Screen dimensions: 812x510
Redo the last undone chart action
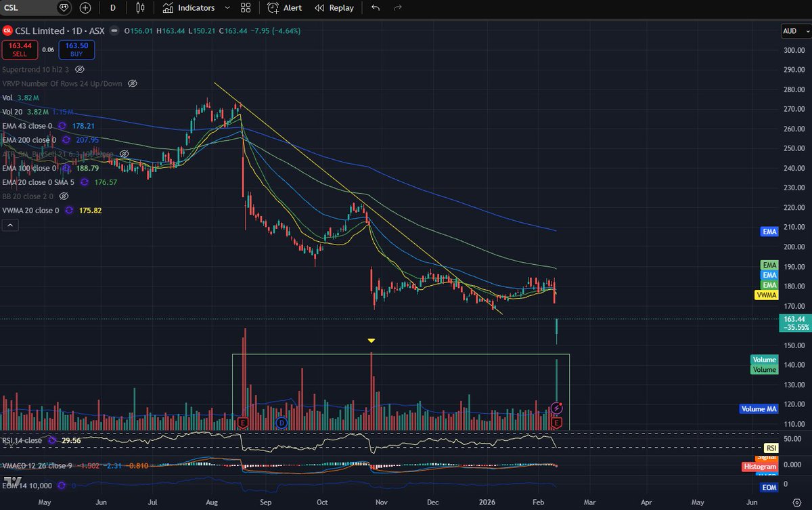tap(398, 8)
